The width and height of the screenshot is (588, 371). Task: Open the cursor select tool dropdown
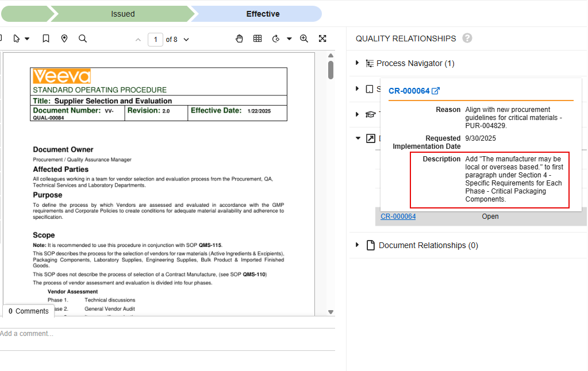coord(26,39)
